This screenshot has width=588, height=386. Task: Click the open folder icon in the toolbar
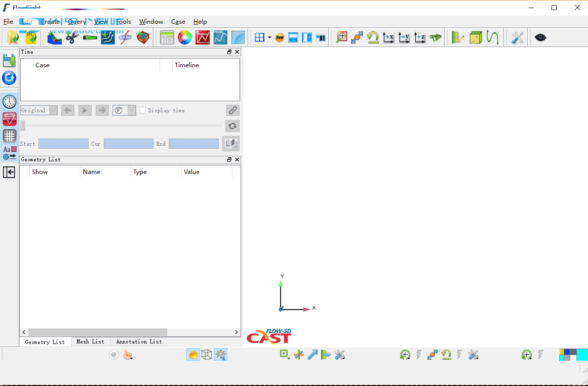(x=13, y=37)
